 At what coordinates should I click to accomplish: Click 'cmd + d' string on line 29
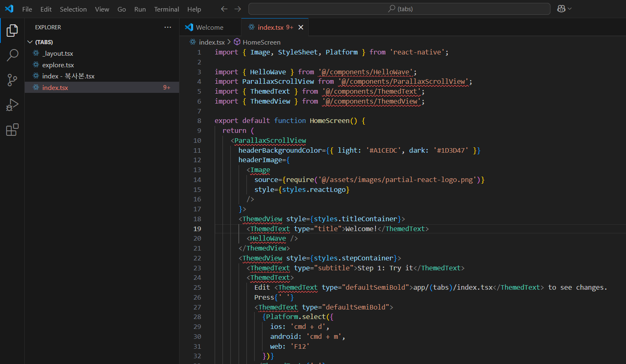click(308, 327)
